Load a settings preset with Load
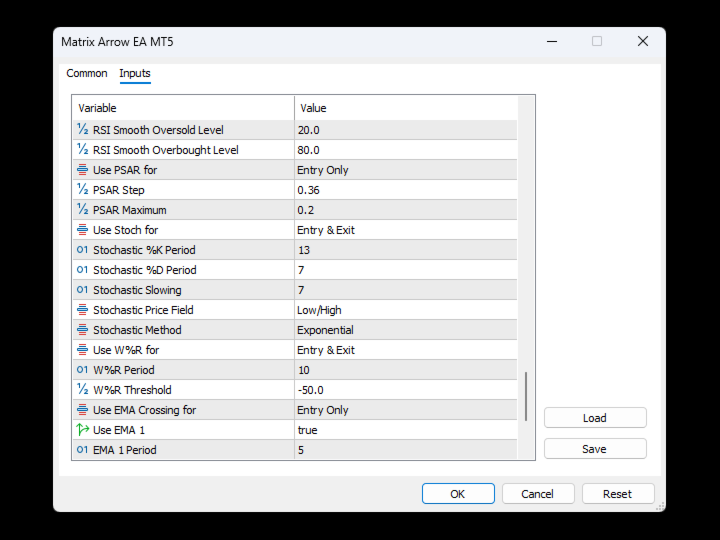 (595, 418)
